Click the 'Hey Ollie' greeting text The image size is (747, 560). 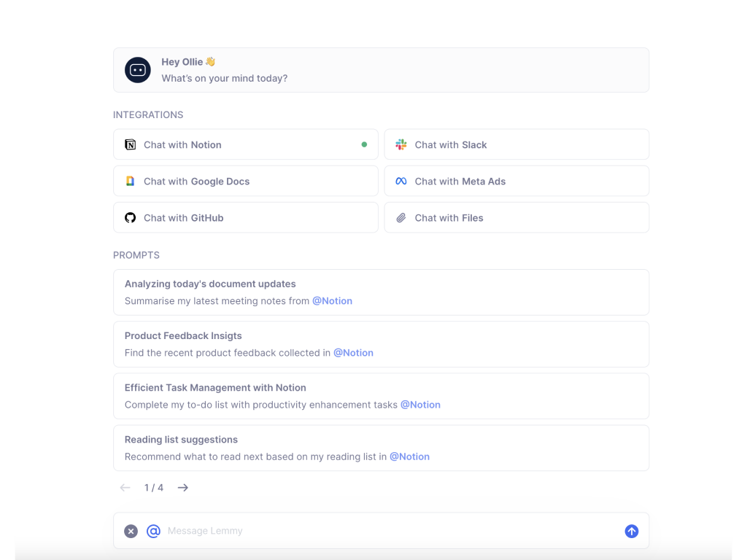[182, 62]
